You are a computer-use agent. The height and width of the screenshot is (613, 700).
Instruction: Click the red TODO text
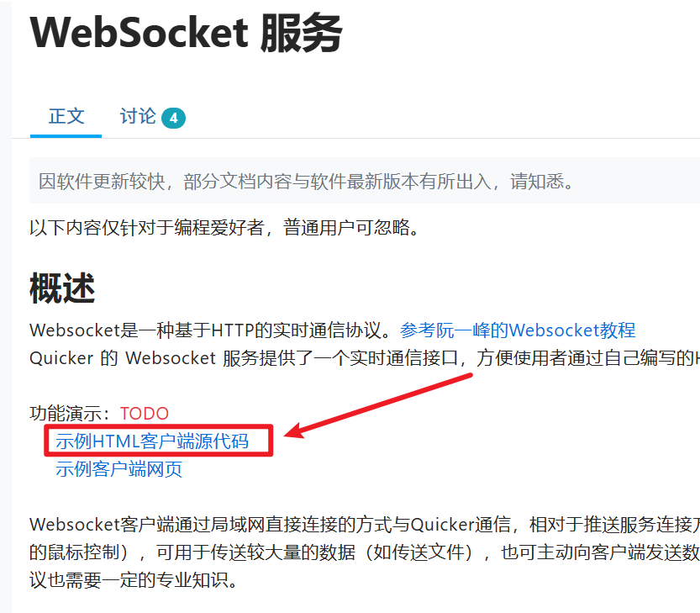click(145, 413)
